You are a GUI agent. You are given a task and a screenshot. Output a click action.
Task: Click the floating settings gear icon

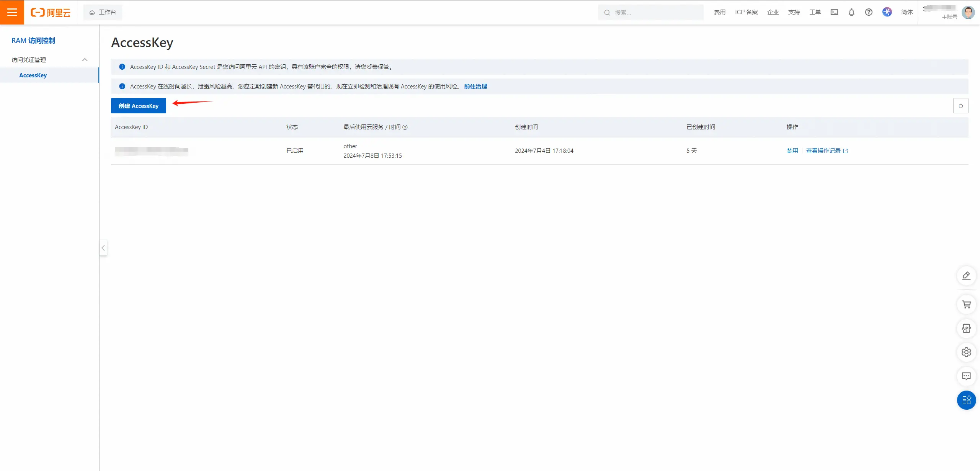tap(966, 352)
